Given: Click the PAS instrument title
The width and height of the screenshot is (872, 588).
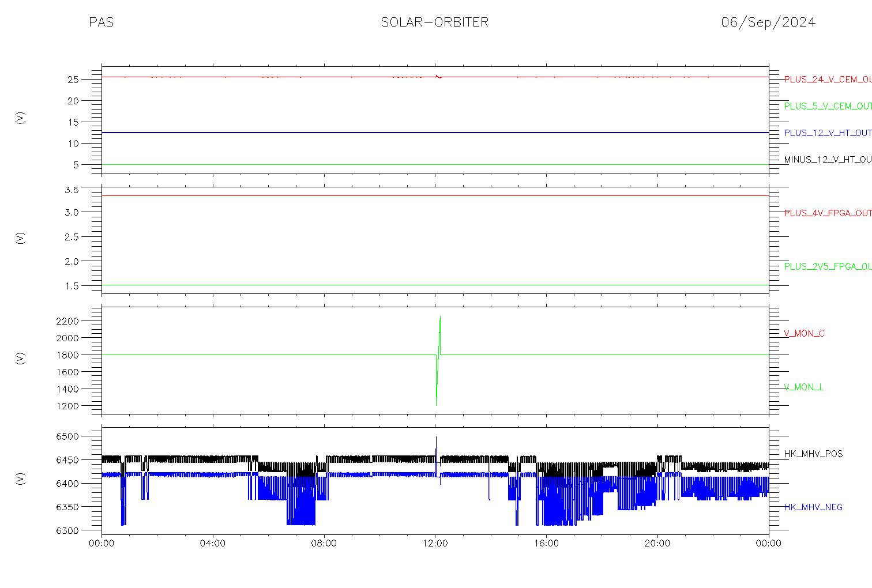Looking at the screenshot, I should 101,22.
